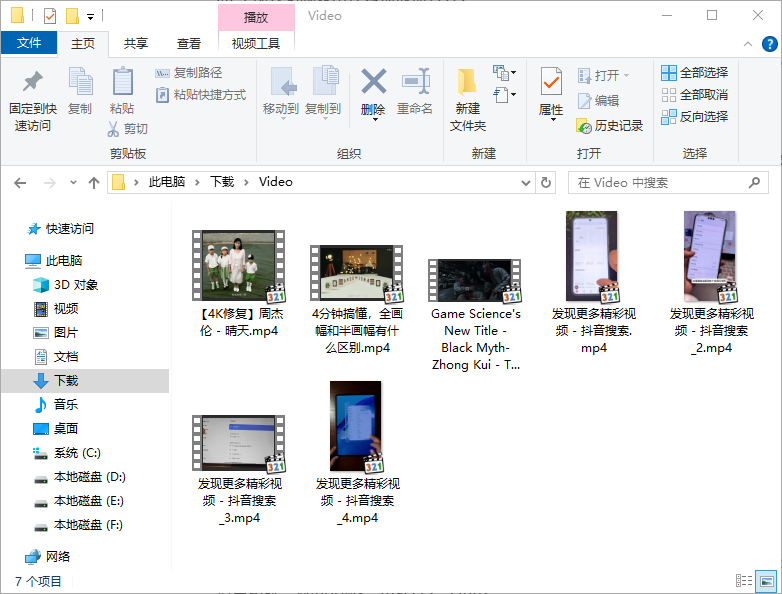Image resolution: width=782 pixels, height=594 pixels.
Task: Pin folder to Quick Access
Action: [x=33, y=100]
